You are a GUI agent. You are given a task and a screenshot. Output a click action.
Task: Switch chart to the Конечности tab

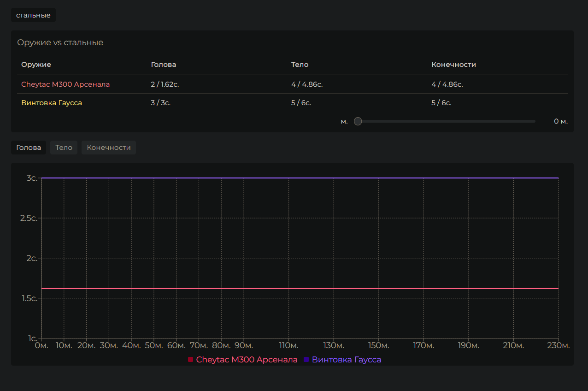pyautogui.click(x=109, y=148)
